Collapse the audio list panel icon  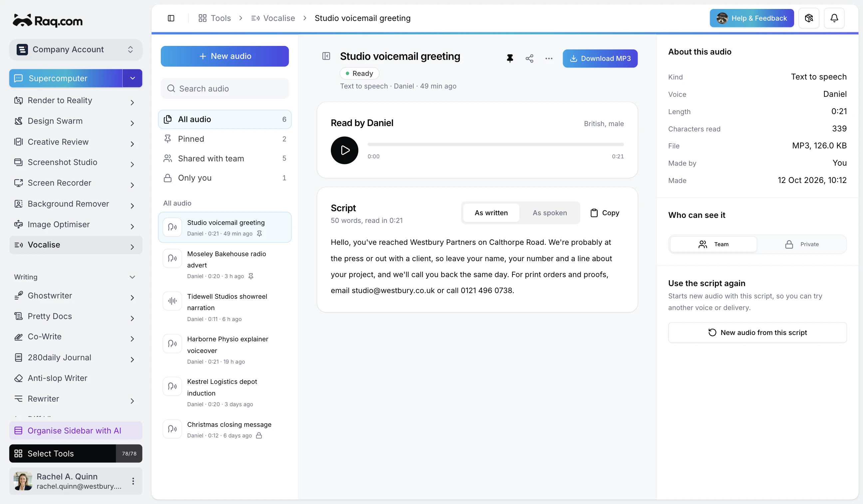point(326,56)
